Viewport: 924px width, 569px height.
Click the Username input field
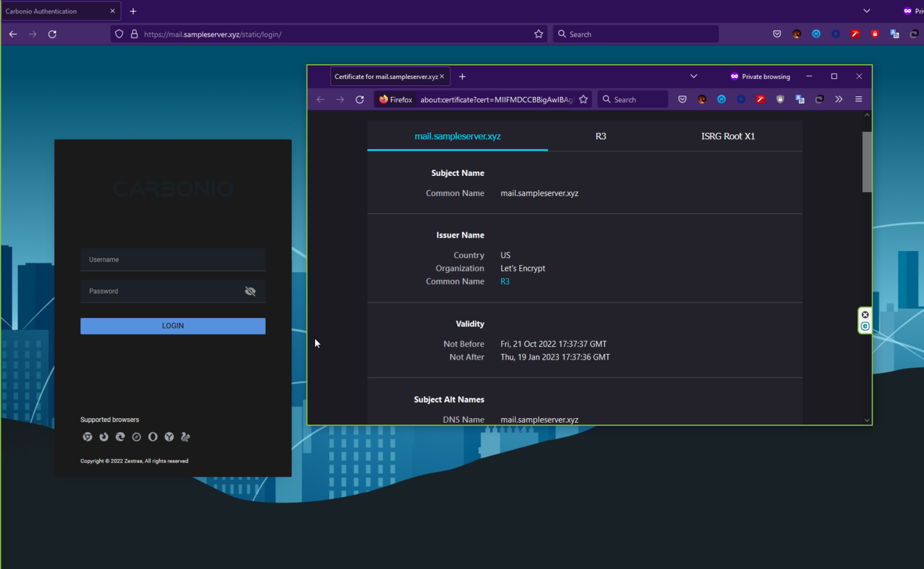pyautogui.click(x=173, y=259)
